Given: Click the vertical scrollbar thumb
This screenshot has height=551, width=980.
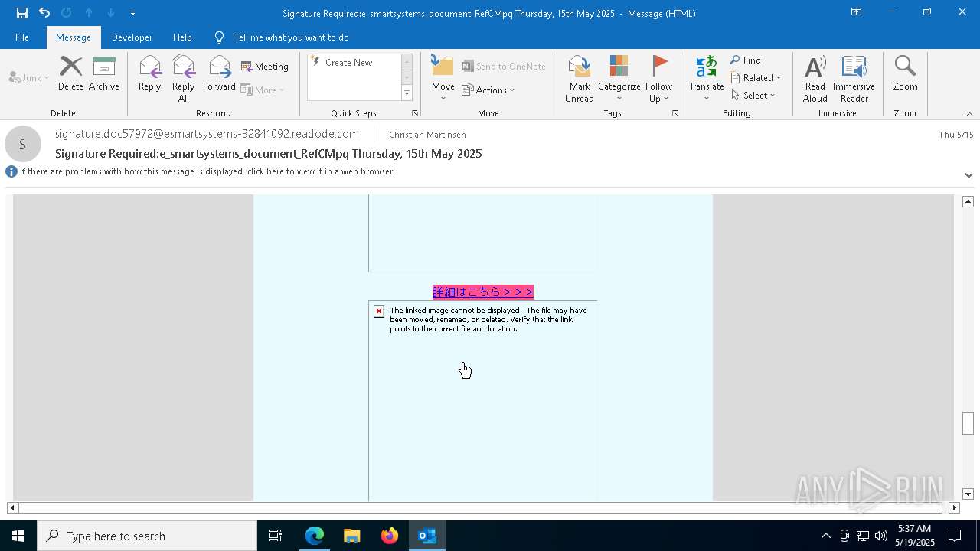Looking at the screenshot, I should click(x=968, y=423).
